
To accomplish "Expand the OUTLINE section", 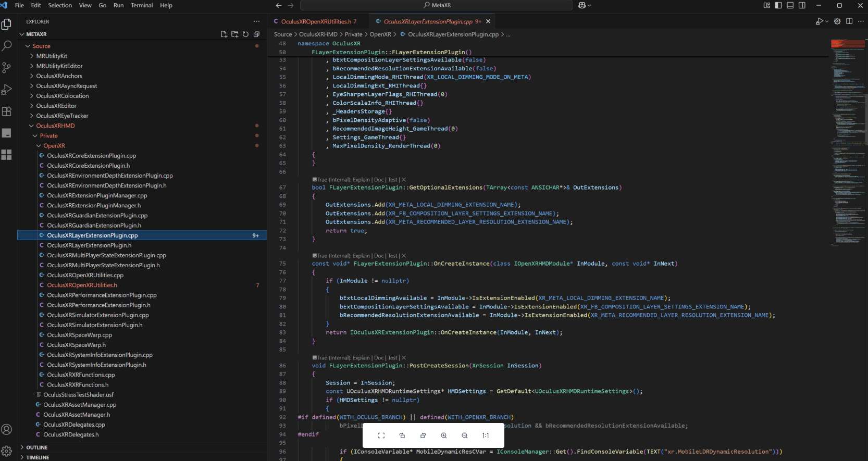I will 36,447.
